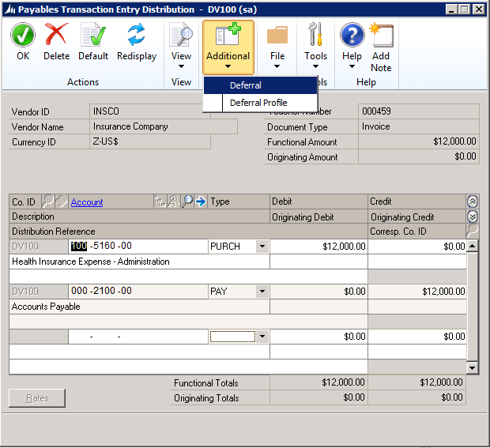Collapse grid rows with up chevron button
This screenshot has height=448, width=490.
coord(472,201)
